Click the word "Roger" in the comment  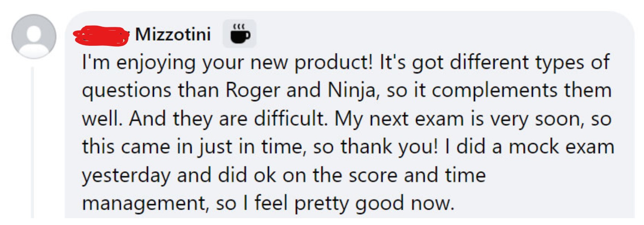[x=252, y=90]
